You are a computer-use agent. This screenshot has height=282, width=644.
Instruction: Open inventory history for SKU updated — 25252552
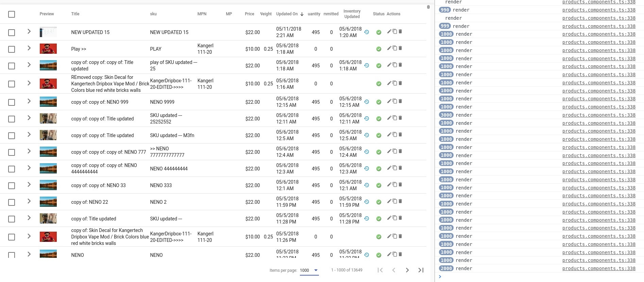pyautogui.click(x=367, y=118)
